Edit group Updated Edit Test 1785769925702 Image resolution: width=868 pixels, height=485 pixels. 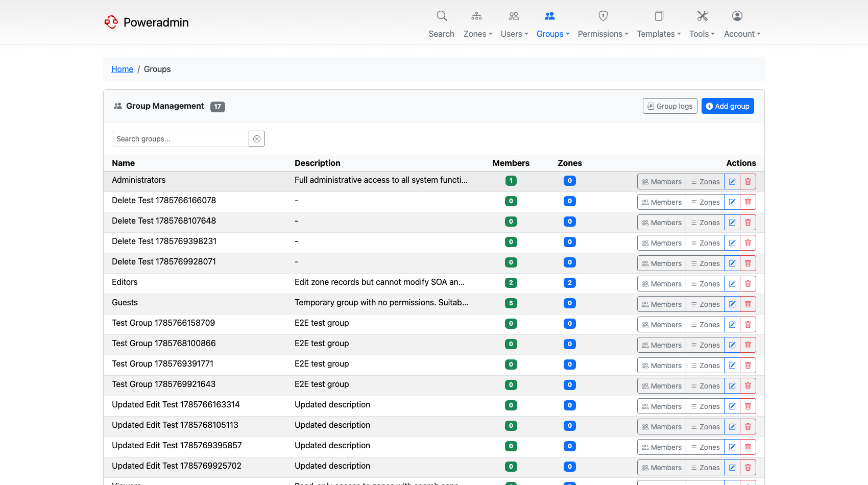coord(732,468)
